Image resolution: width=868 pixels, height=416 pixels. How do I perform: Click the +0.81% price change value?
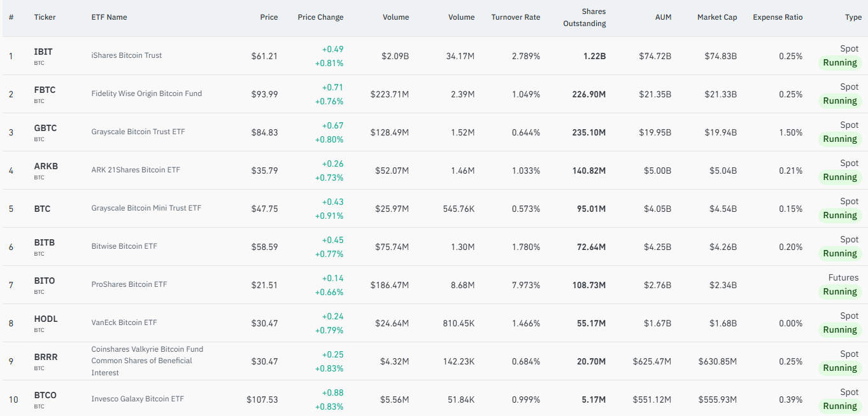pyautogui.click(x=329, y=63)
